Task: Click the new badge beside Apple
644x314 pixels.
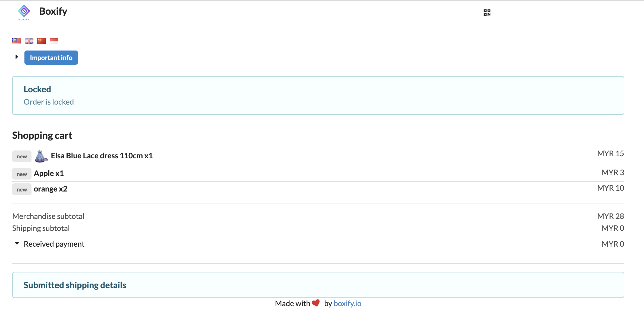Action: (x=22, y=174)
